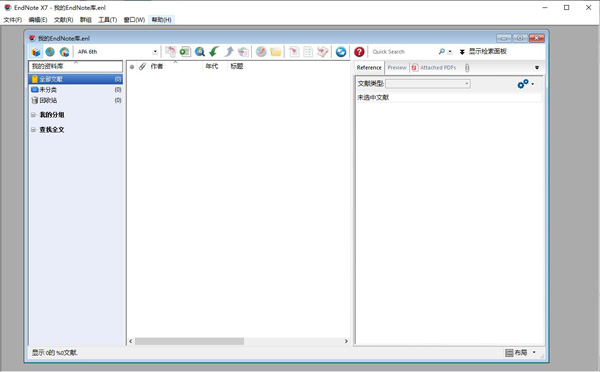Switch to the Preview tab
Image resolution: width=600 pixels, height=372 pixels.
pos(397,68)
